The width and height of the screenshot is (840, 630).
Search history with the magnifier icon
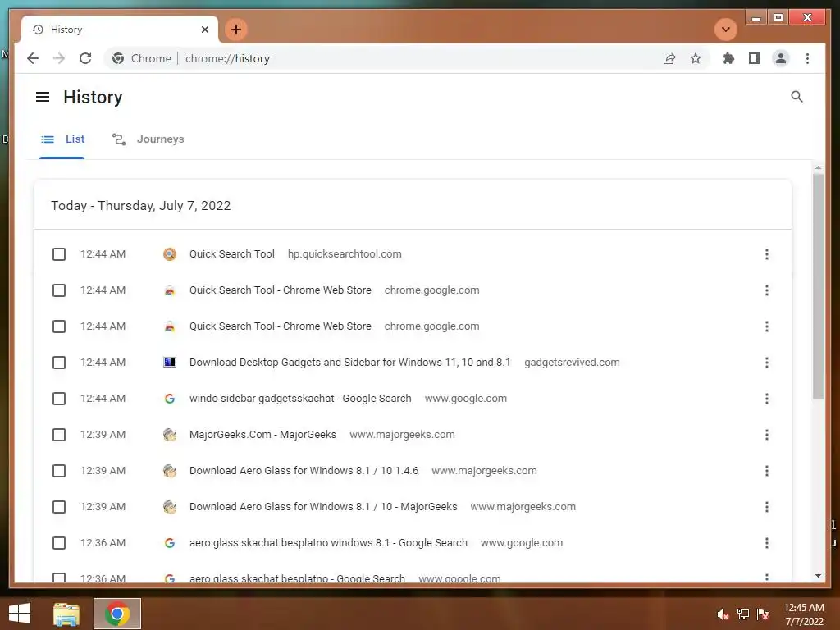point(797,97)
